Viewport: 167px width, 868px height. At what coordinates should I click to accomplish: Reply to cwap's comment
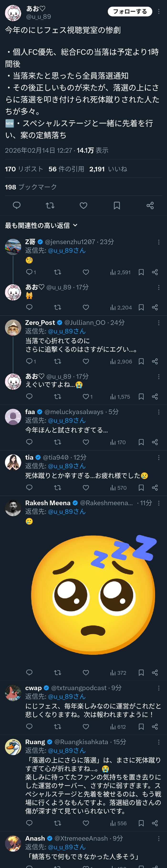pos(29,727)
